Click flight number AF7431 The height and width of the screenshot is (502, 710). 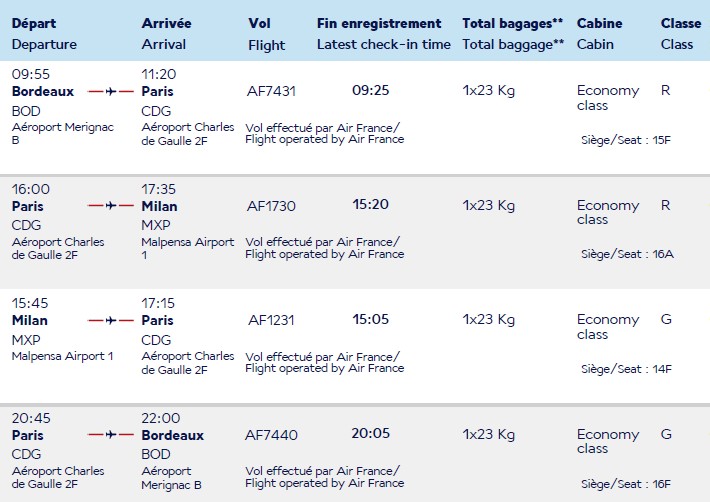271,91
